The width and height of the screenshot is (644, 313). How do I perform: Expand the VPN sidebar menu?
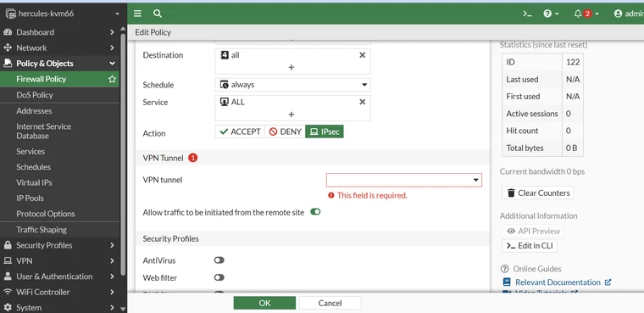click(x=112, y=260)
